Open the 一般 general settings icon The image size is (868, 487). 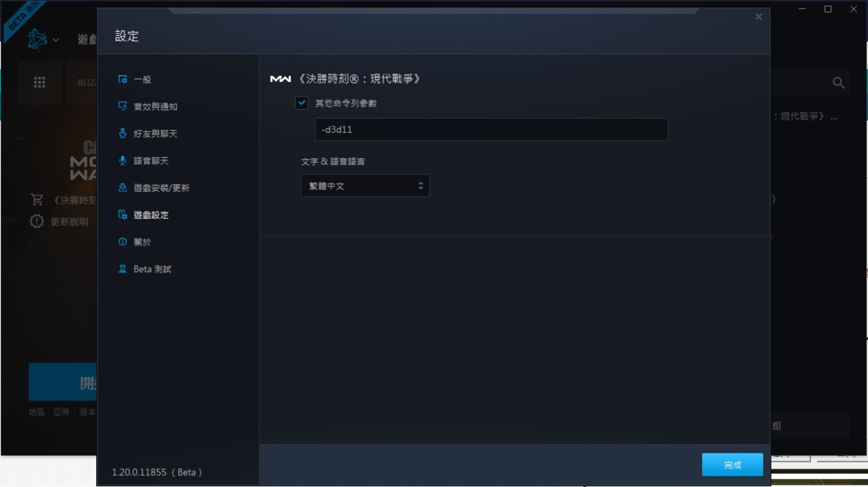pyautogui.click(x=123, y=80)
